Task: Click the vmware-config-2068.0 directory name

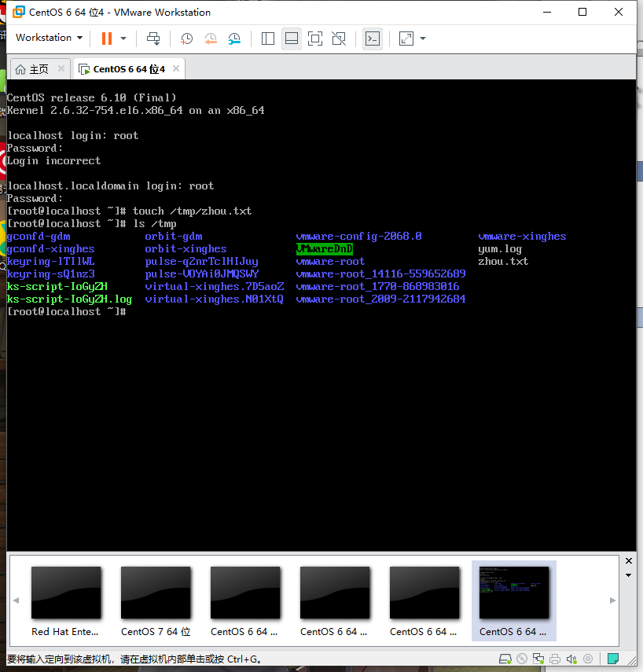Action: tap(358, 236)
